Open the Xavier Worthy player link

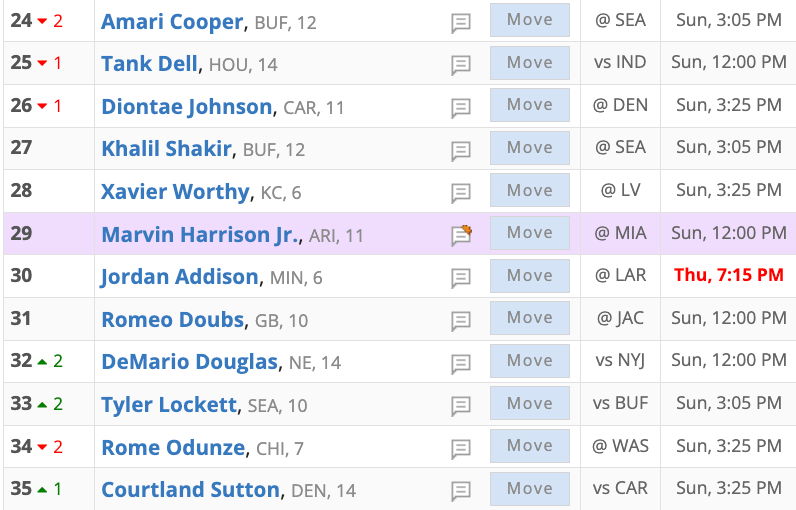click(175, 192)
